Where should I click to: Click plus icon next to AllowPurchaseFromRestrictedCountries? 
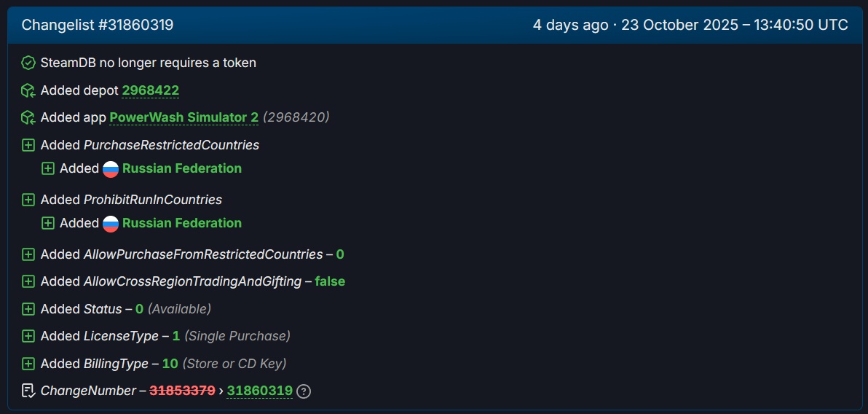[28, 254]
